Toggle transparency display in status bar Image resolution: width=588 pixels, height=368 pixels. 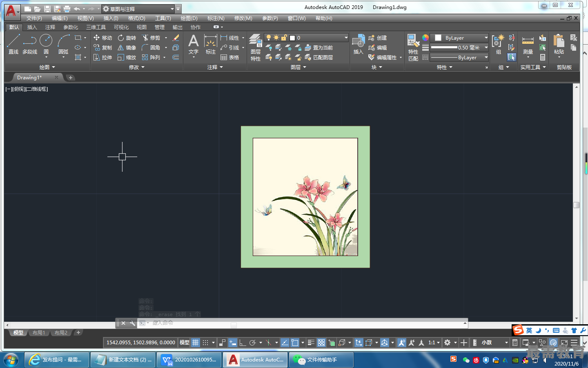tap(321, 343)
